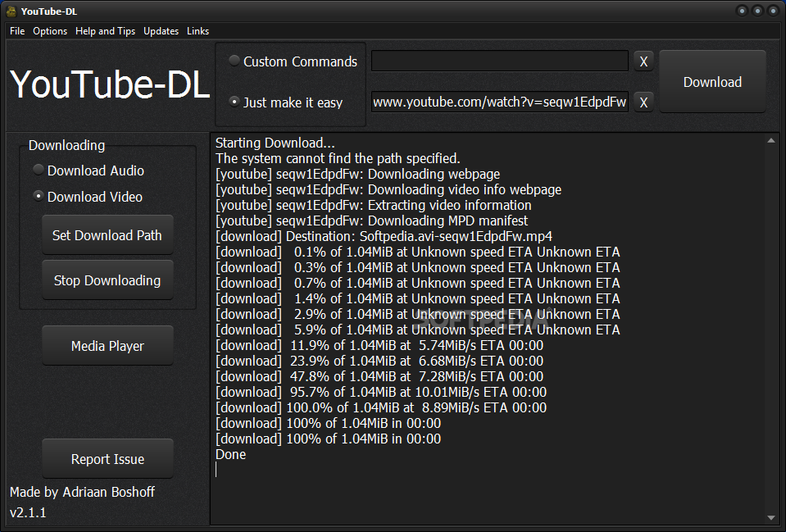
Task: Click the 'Extracting video information' log line
Action: (374, 205)
